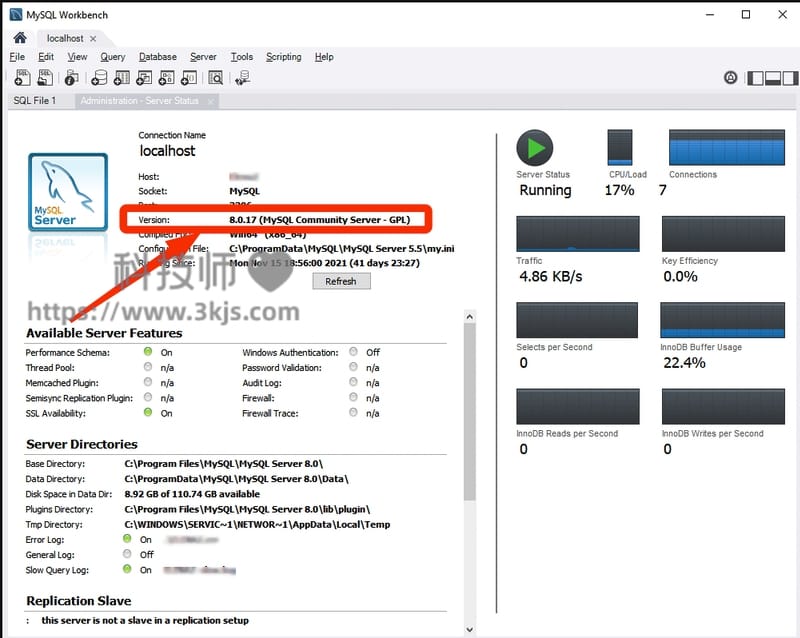
Task: Click the Selects per Second graph
Action: (577, 320)
